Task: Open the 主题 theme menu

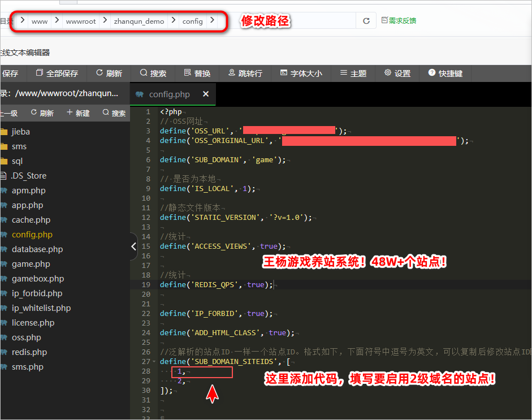Action: click(353, 73)
